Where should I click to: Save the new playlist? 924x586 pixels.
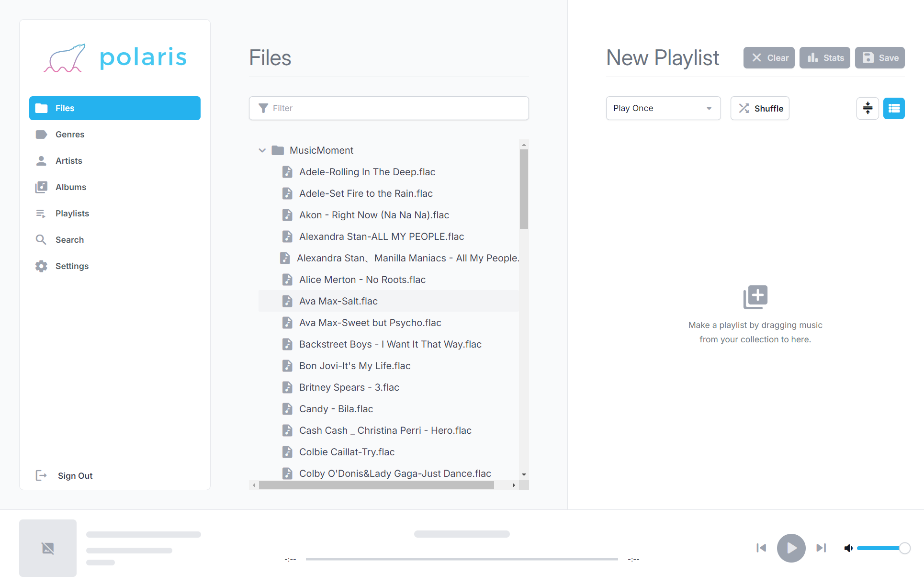(880, 58)
